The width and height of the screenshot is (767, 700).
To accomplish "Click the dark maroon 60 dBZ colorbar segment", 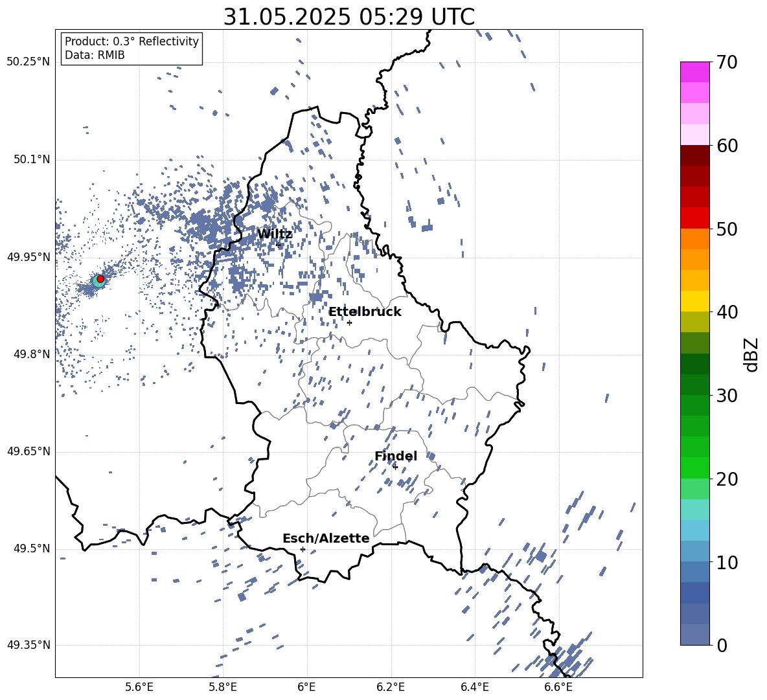I will point(694,155).
